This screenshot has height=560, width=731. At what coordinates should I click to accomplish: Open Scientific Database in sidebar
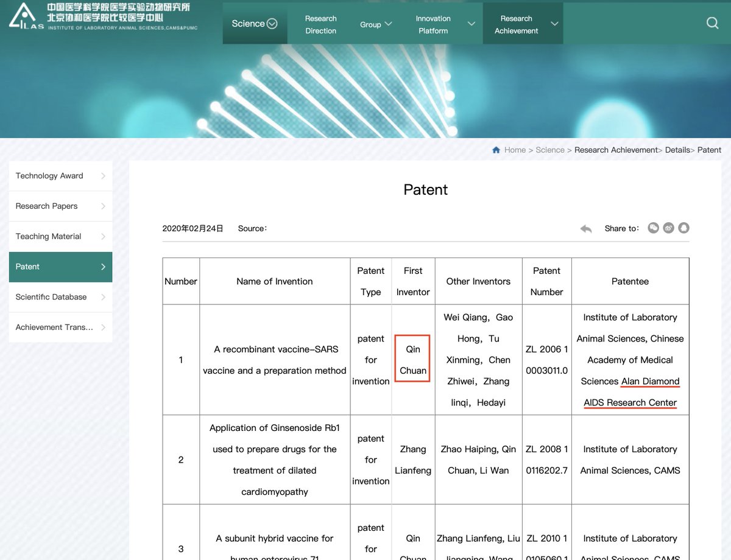point(60,297)
